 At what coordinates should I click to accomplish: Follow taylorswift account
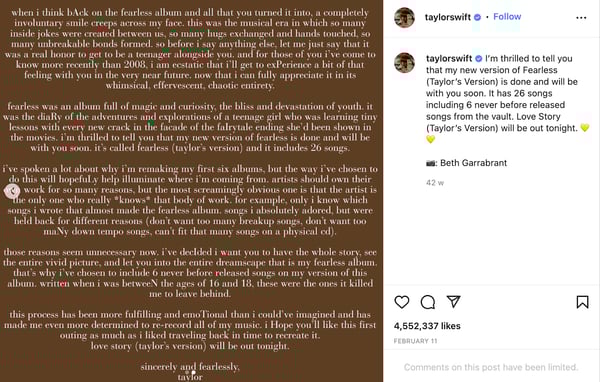click(x=507, y=17)
